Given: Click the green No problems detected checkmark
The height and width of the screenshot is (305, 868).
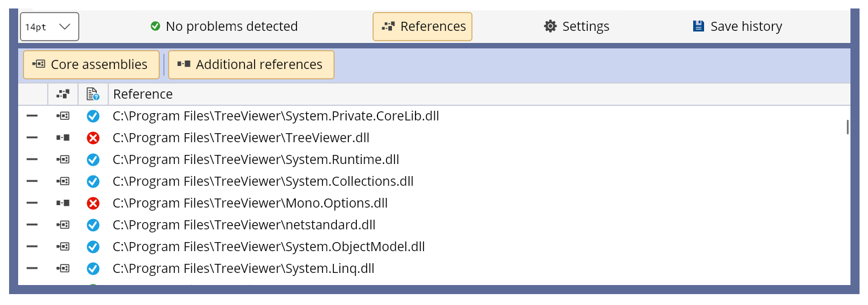Looking at the screenshot, I should (155, 27).
